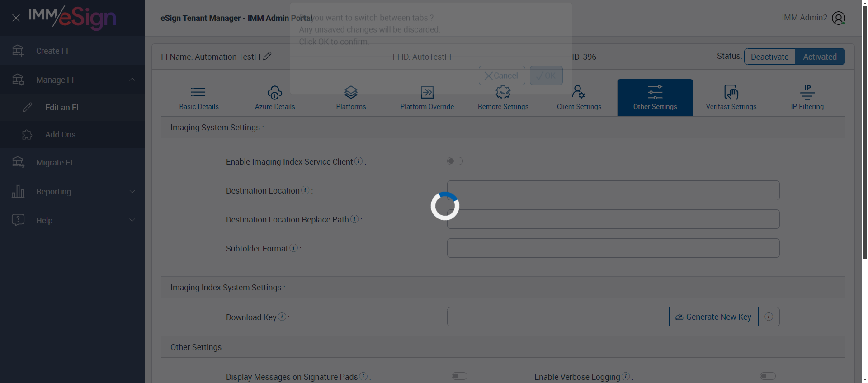Open Create FI in sidebar
868x383 pixels.
point(72,51)
